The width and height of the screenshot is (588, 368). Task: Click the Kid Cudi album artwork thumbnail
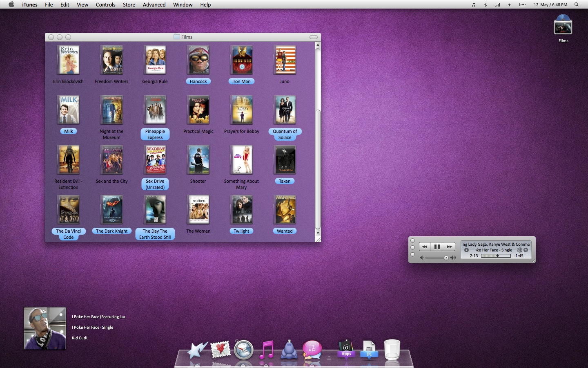coord(45,328)
